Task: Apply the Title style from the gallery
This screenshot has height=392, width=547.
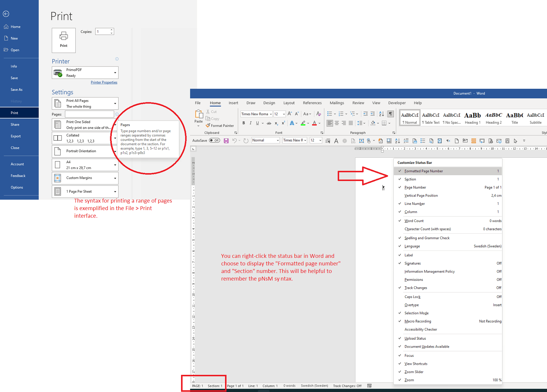Action: [x=515, y=118]
